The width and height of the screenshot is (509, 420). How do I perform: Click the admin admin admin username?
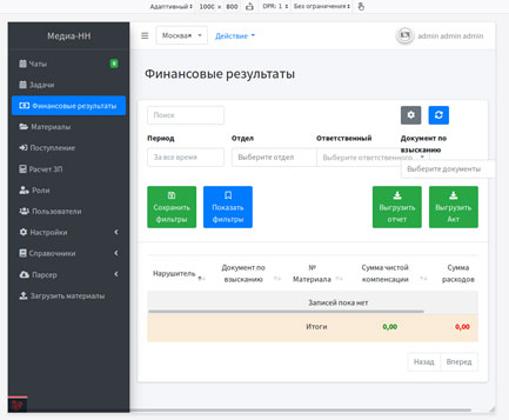(x=450, y=36)
